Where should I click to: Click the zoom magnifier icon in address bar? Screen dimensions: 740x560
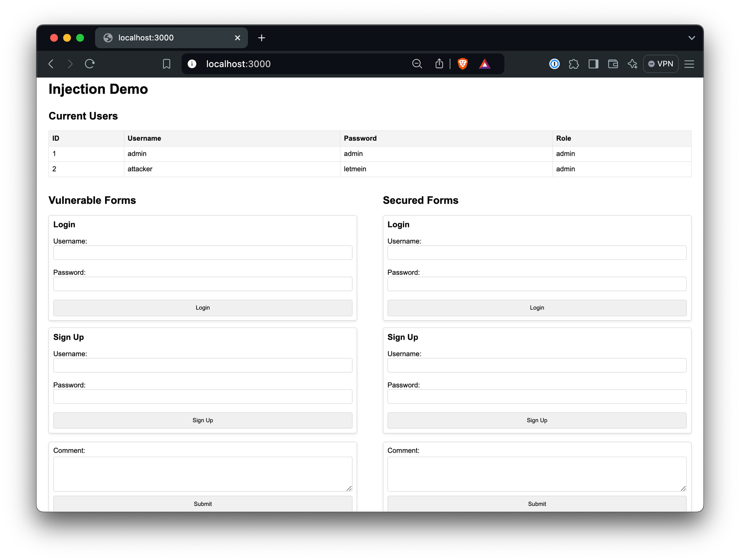tap(417, 64)
